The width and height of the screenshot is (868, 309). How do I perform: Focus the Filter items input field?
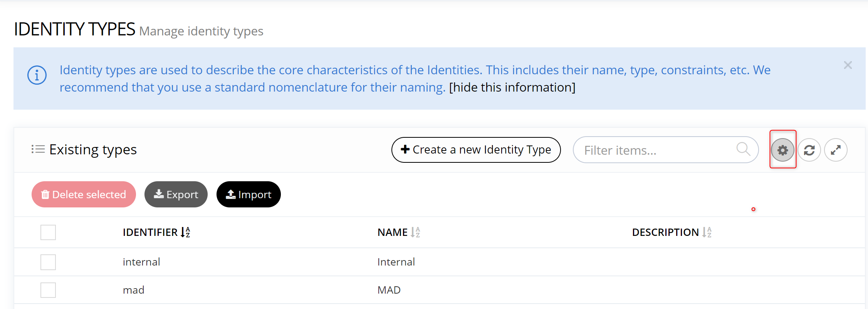tap(655, 150)
